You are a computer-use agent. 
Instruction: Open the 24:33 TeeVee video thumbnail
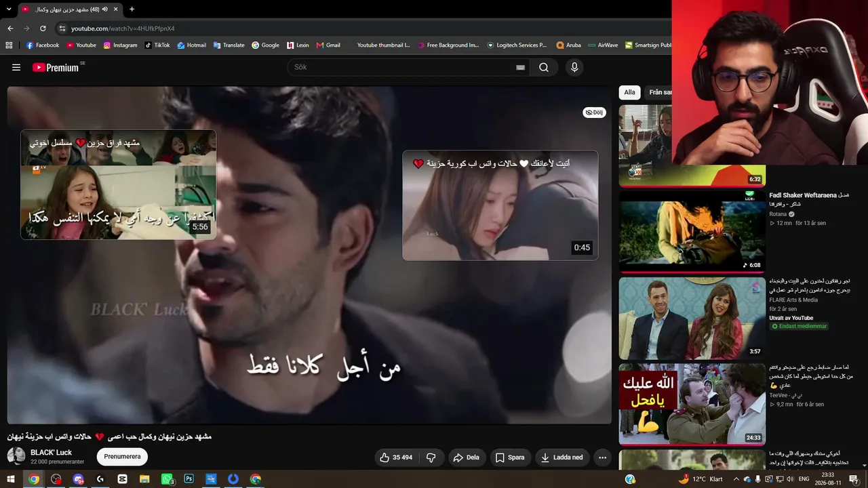[692, 405]
